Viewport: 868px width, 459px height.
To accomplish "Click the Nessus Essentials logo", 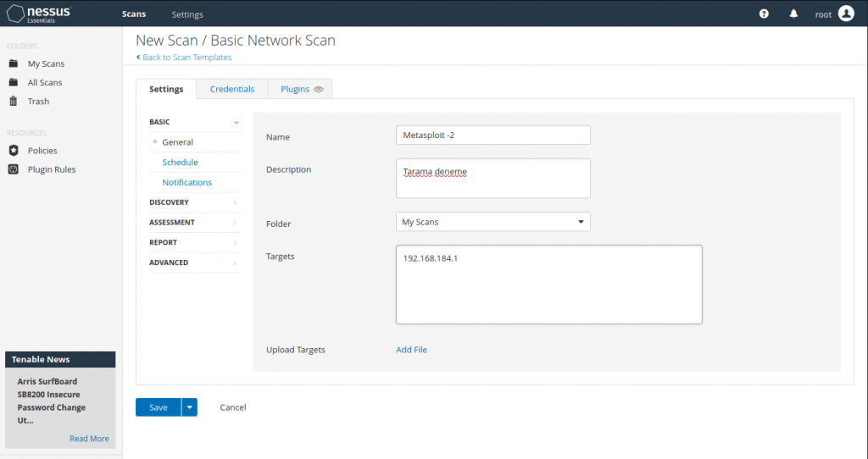I will point(39,14).
